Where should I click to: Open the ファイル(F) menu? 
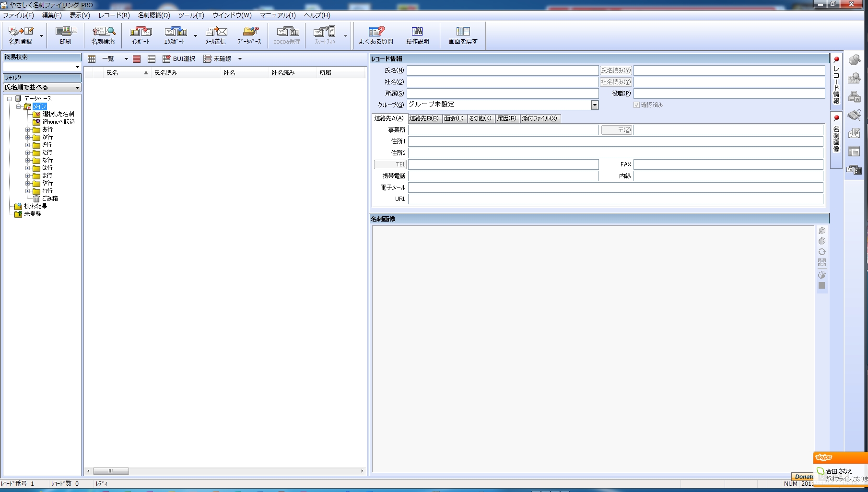[x=18, y=15]
